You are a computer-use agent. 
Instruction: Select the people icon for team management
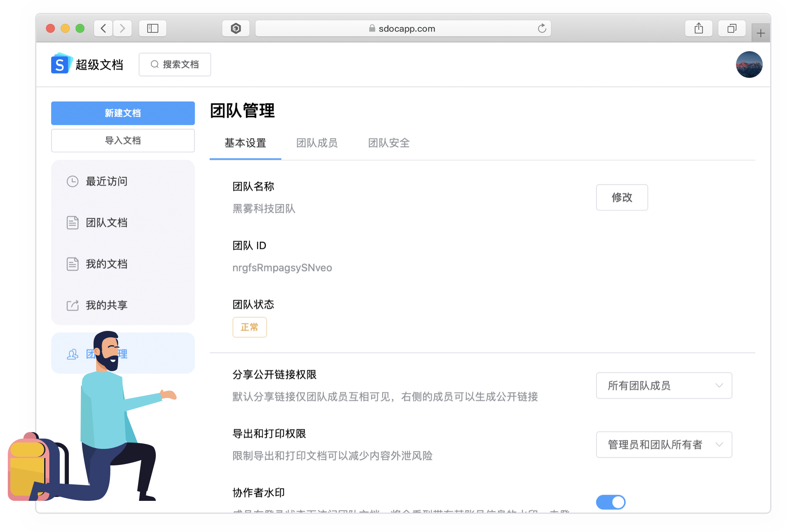[72, 354]
